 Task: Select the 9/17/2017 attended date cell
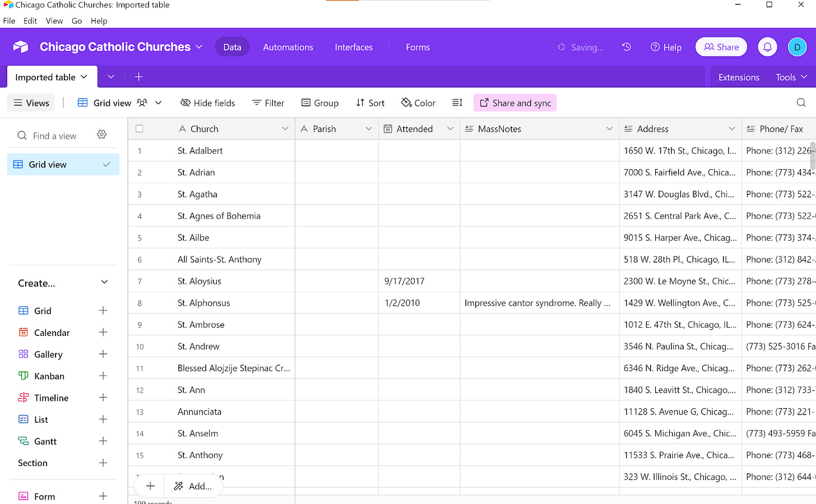(x=419, y=281)
